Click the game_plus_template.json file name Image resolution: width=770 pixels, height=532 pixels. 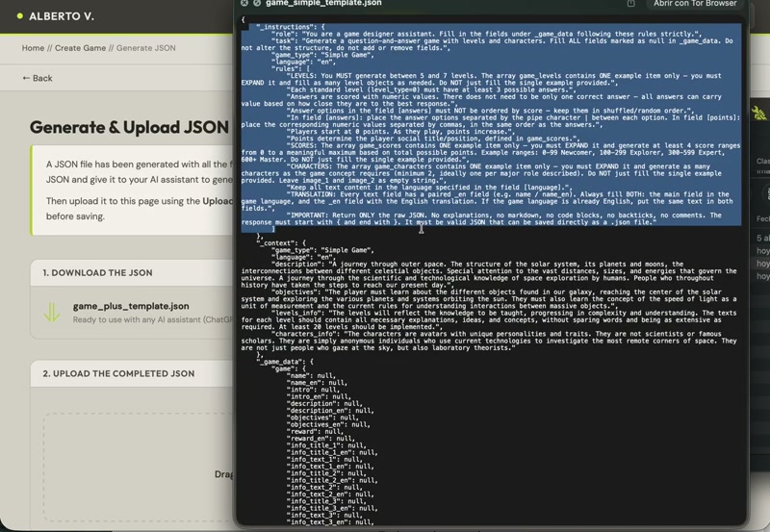coord(131,306)
